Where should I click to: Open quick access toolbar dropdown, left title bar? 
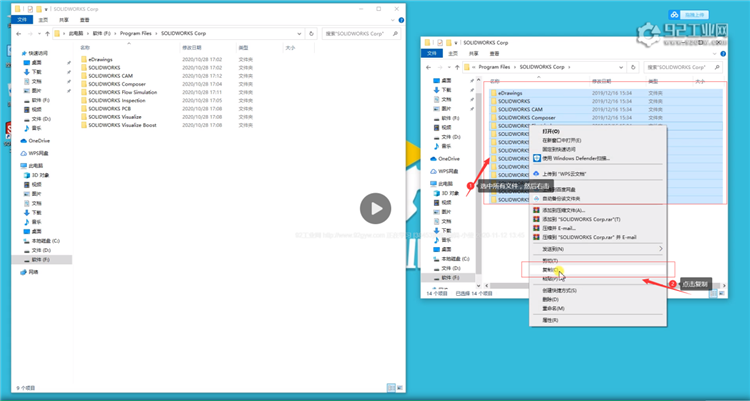[x=46, y=9]
